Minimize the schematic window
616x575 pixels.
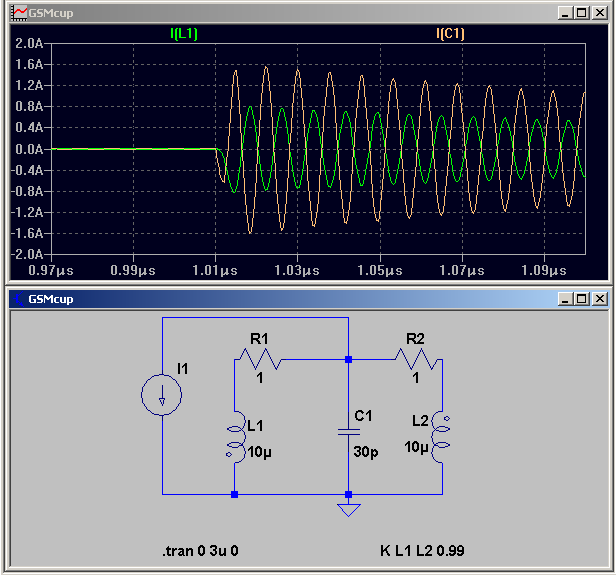567,299
